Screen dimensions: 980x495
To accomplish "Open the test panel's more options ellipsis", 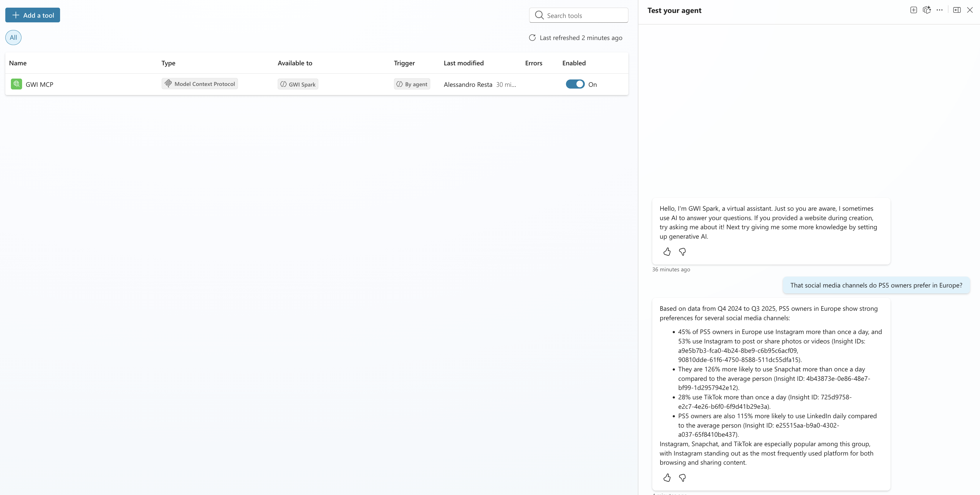I will 939,10.
